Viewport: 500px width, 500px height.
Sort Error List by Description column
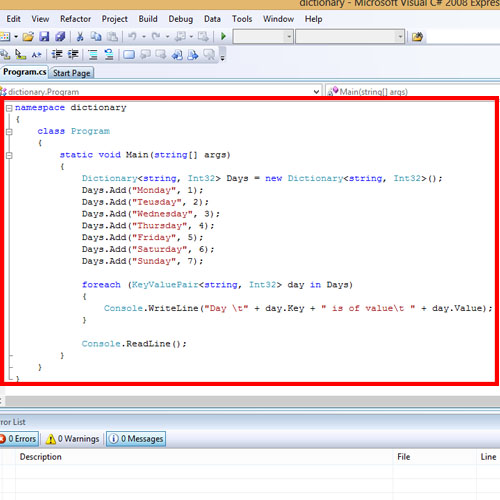(x=204, y=457)
